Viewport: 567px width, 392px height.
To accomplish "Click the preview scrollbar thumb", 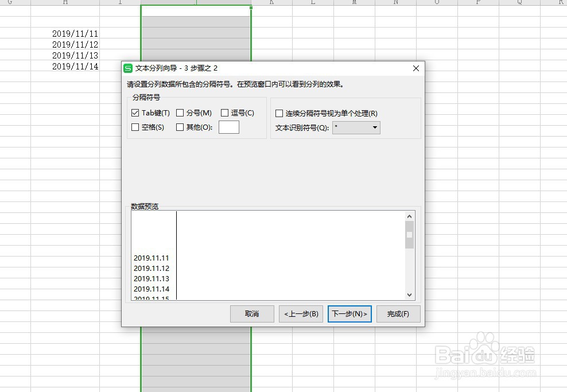I will pyautogui.click(x=409, y=235).
